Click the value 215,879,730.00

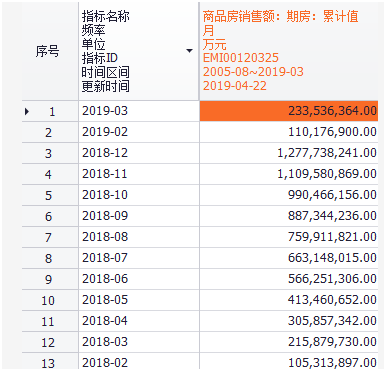point(332,342)
